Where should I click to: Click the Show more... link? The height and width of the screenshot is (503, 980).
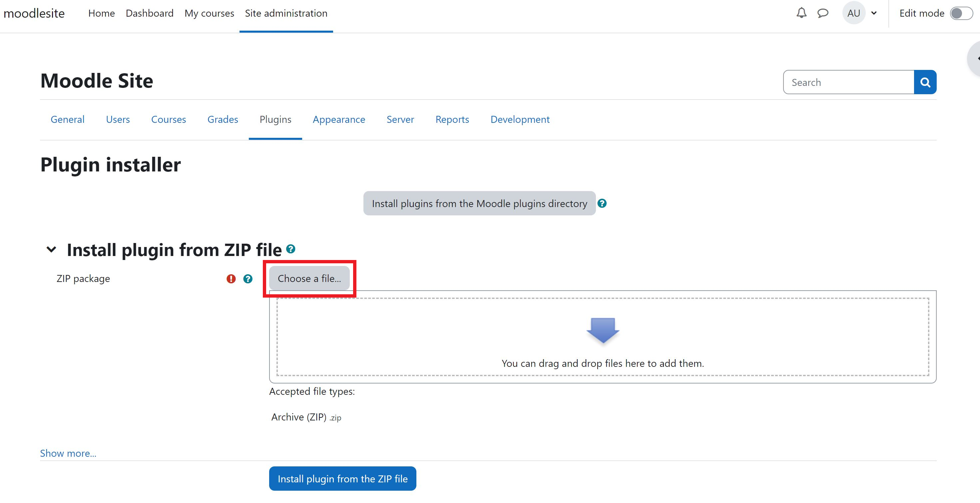coord(68,453)
